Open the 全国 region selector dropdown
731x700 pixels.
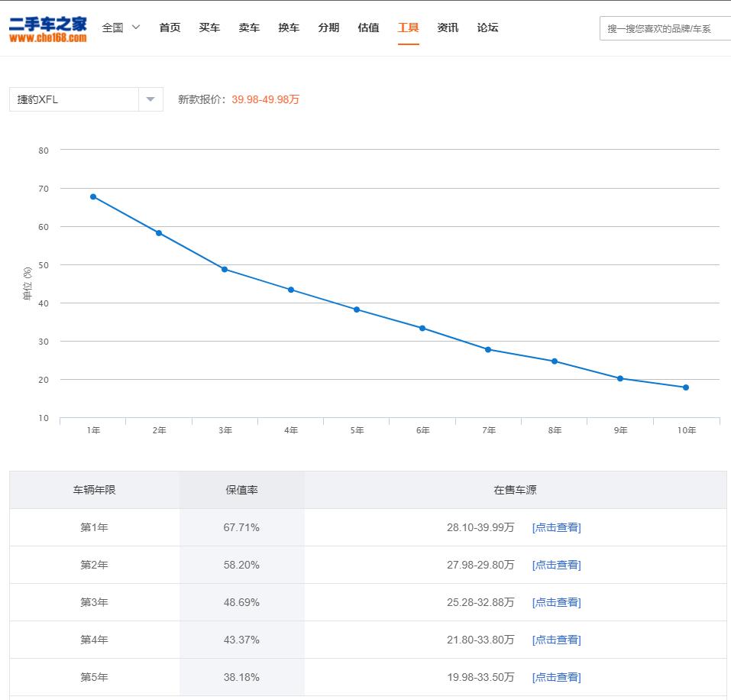(122, 27)
